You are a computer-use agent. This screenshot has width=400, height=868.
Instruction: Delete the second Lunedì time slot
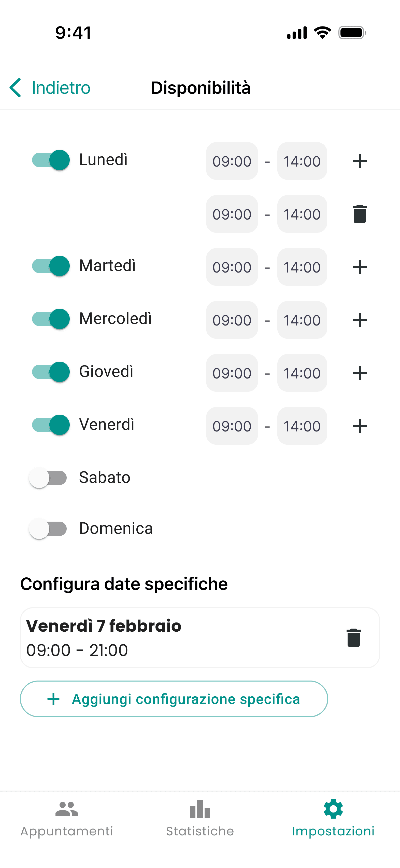click(x=359, y=214)
